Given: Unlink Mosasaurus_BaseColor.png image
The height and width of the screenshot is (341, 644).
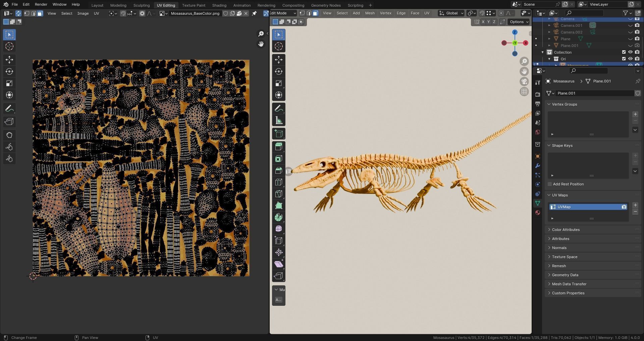Looking at the screenshot, I should point(246,13).
